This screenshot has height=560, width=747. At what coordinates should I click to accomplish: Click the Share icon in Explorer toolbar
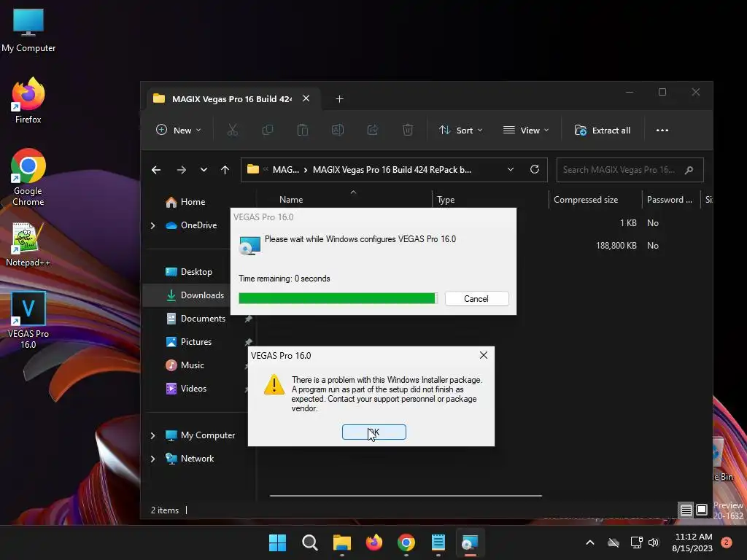coord(373,130)
